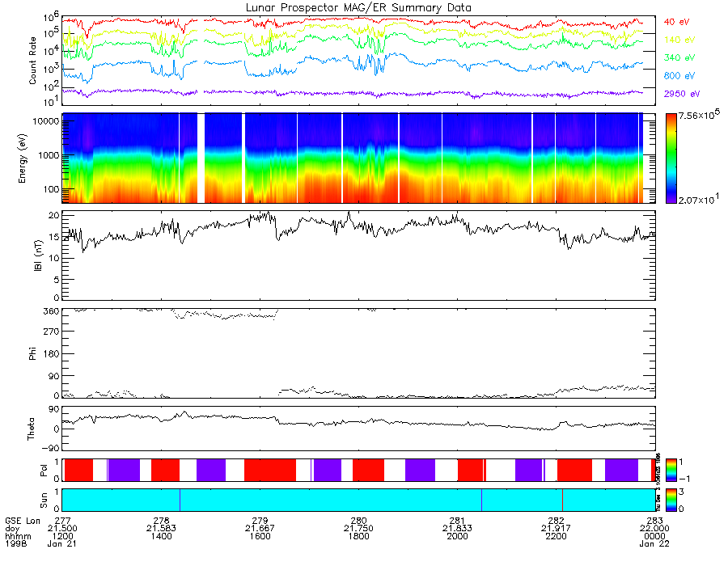Click the 'GSE Lon' row label
The width and height of the screenshot is (728, 566).
tap(23, 521)
